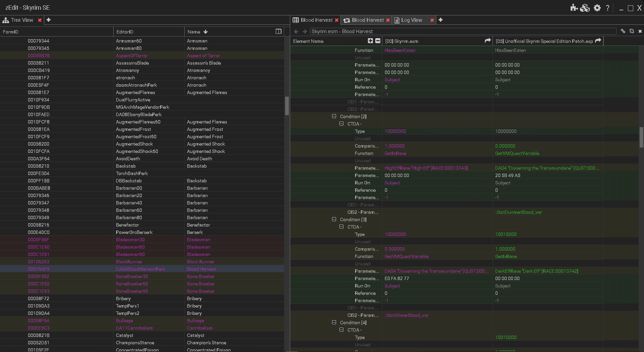Select the Catalyst record row
The width and height of the screenshot is (644, 352).
coord(142,335)
